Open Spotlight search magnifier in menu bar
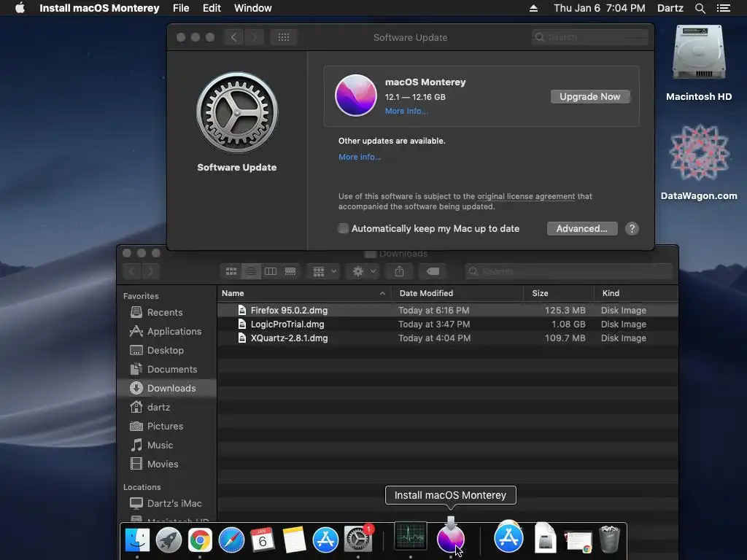 700,8
